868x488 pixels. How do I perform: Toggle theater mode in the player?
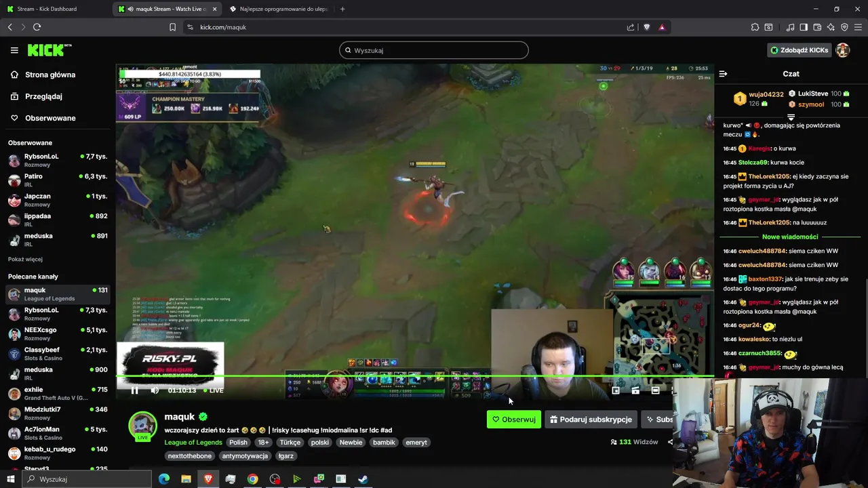tap(655, 390)
